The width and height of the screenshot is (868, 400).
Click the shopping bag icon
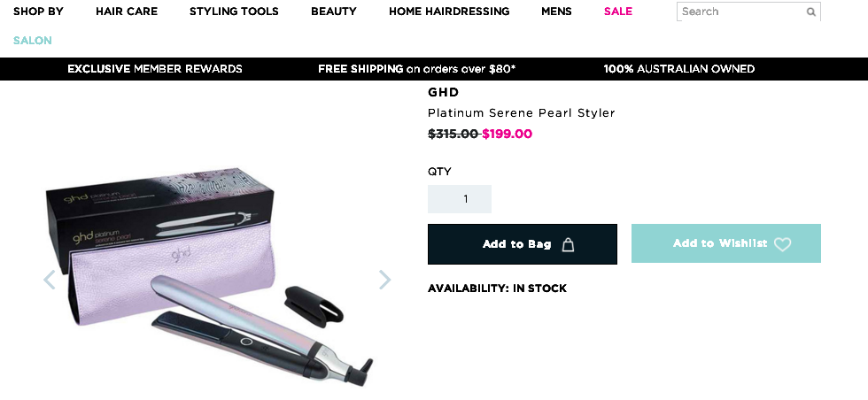[568, 244]
